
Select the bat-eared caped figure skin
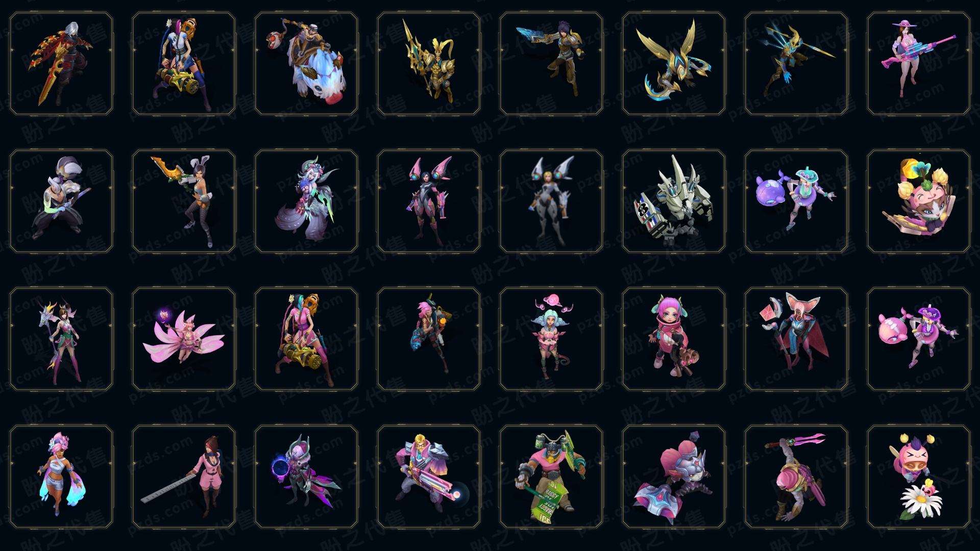click(x=796, y=339)
